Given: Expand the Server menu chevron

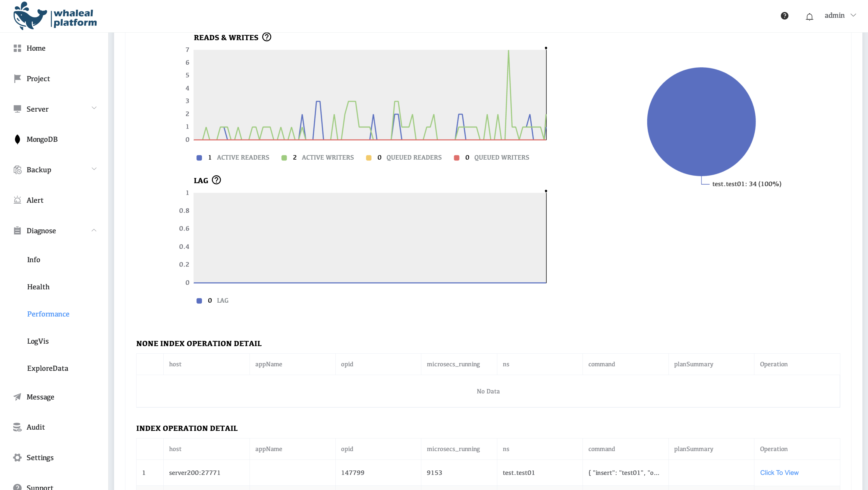Looking at the screenshot, I should click(94, 108).
